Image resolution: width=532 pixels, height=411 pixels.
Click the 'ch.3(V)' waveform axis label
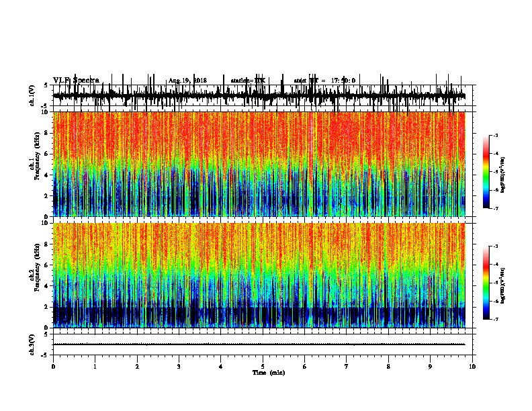pyautogui.click(x=32, y=345)
